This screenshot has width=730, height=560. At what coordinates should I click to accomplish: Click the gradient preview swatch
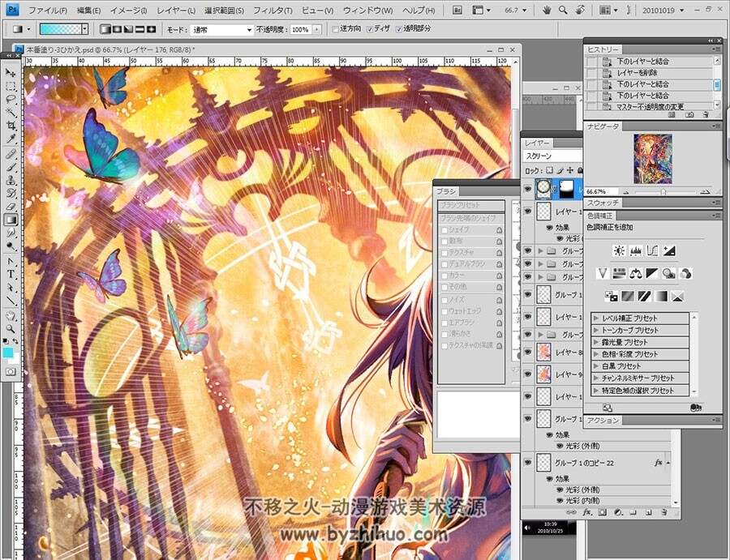61,29
